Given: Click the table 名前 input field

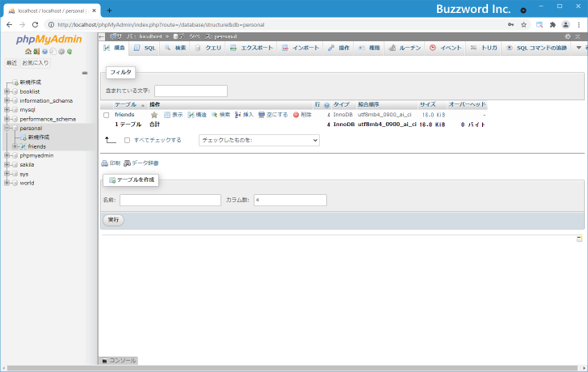Looking at the screenshot, I should (170, 200).
